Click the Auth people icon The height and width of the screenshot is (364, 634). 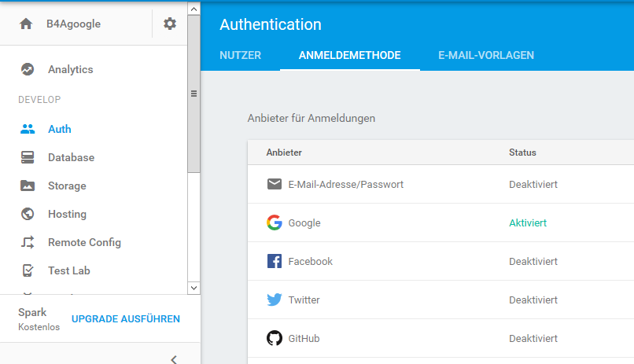(28, 129)
